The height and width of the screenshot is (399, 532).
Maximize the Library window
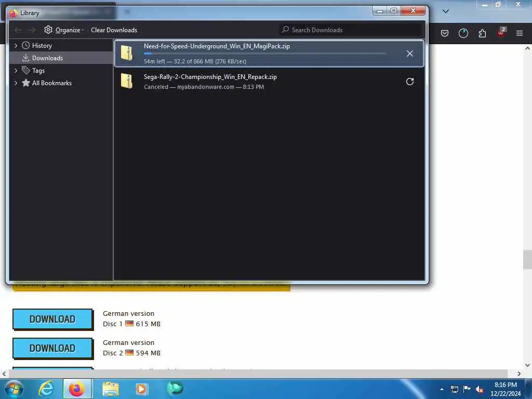pos(394,11)
